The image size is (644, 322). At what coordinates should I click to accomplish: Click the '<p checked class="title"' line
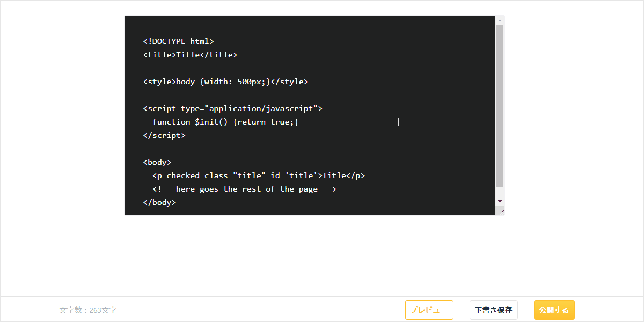[x=259, y=175]
